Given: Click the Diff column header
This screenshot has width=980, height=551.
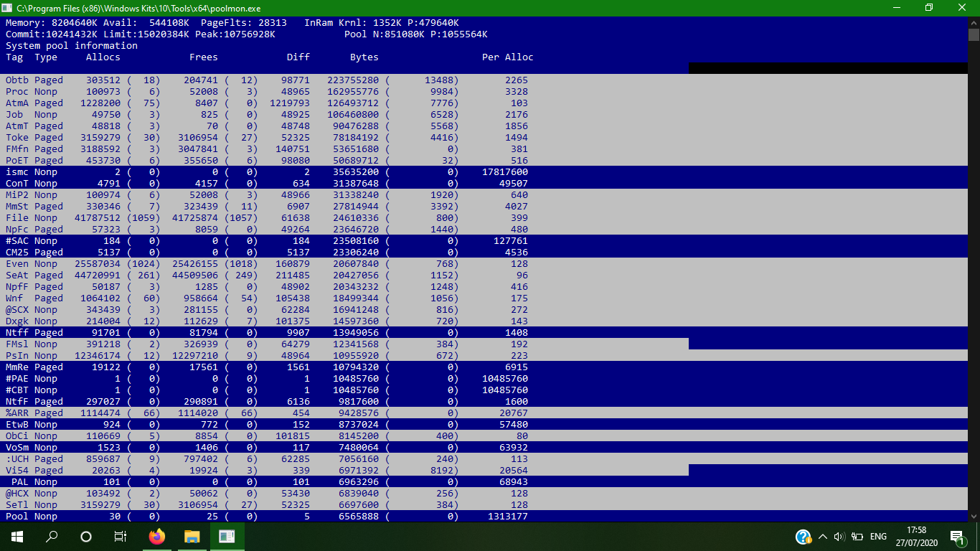Looking at the screenshot, I should point(298,57).
